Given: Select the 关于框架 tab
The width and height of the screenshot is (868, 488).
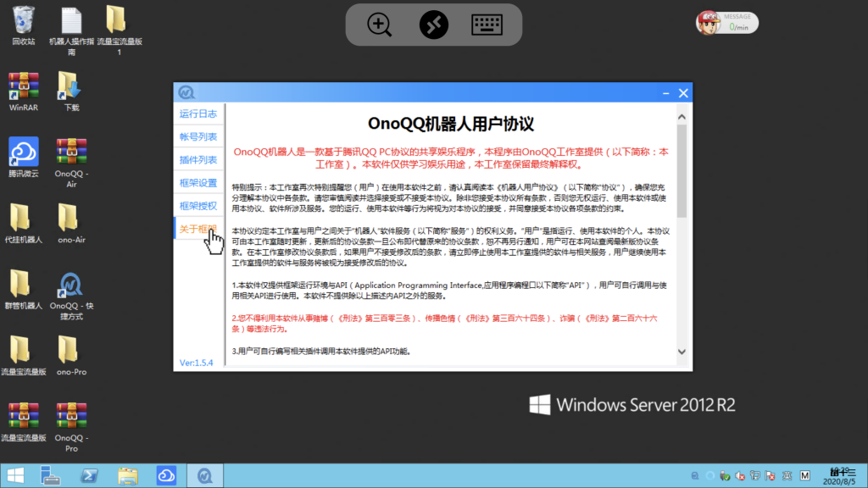Looking at the screenshot, I should pos(198,229).
